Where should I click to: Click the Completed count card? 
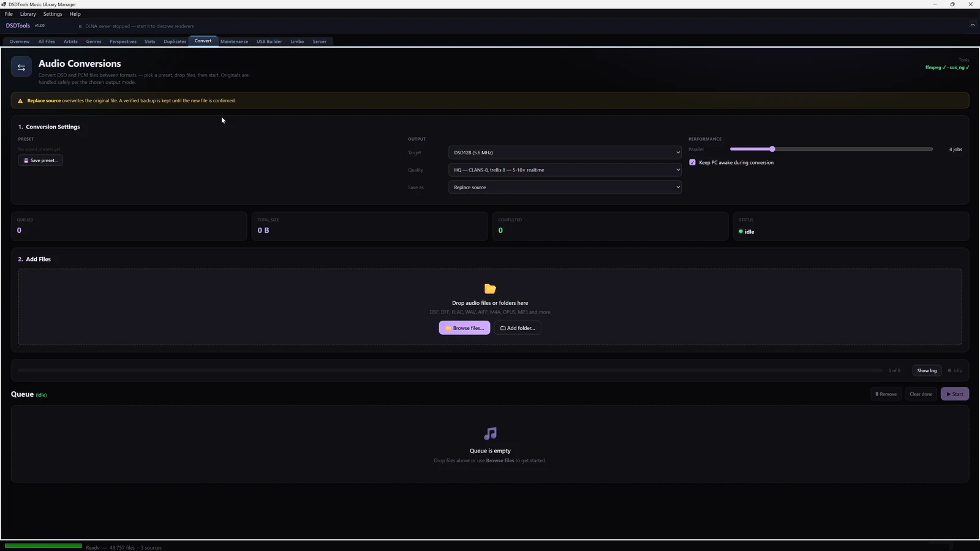click(610, 226)
